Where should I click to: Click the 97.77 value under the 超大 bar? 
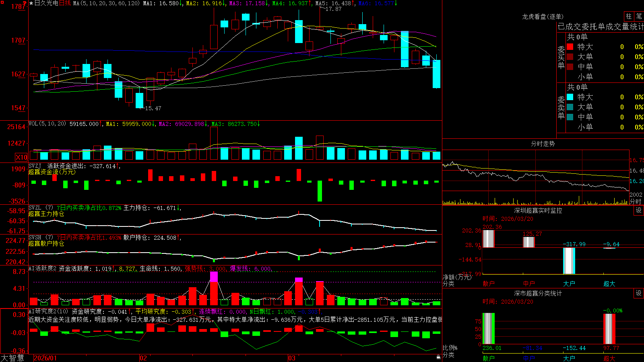[611, 348]
